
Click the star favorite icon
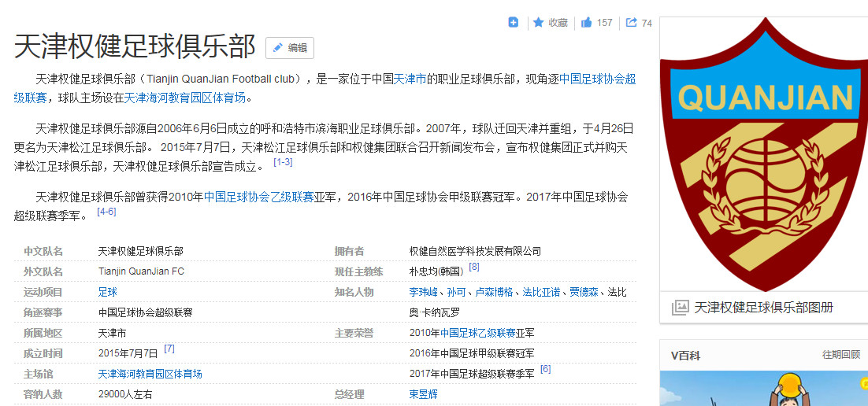tap(538, 23)
